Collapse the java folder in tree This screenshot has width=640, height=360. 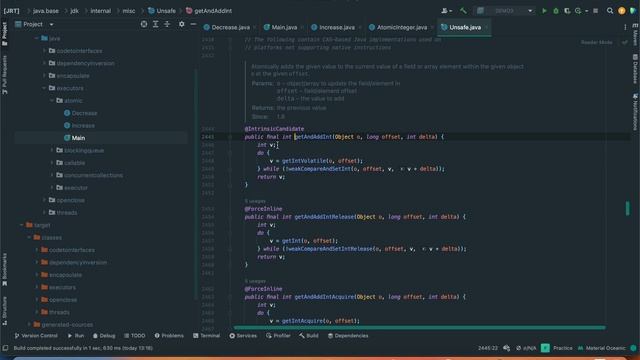point(36,38)
